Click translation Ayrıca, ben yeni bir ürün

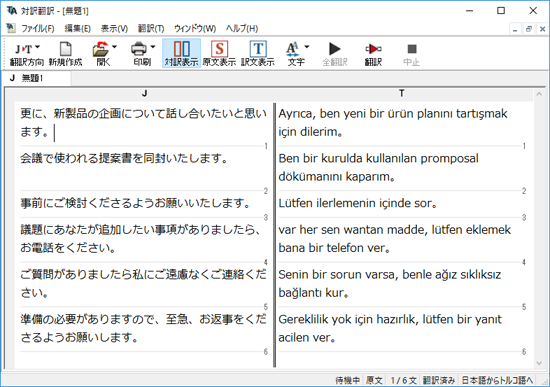point(393,122)
